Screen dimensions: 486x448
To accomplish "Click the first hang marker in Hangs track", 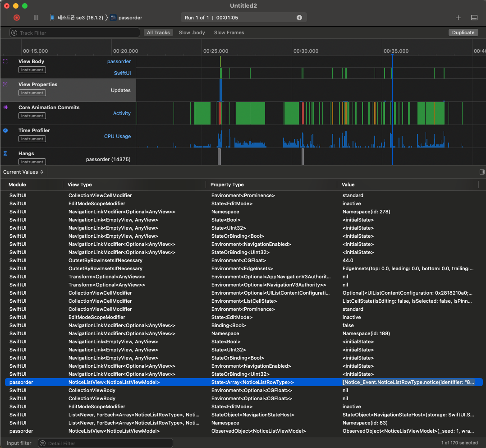I will [220, 157].
